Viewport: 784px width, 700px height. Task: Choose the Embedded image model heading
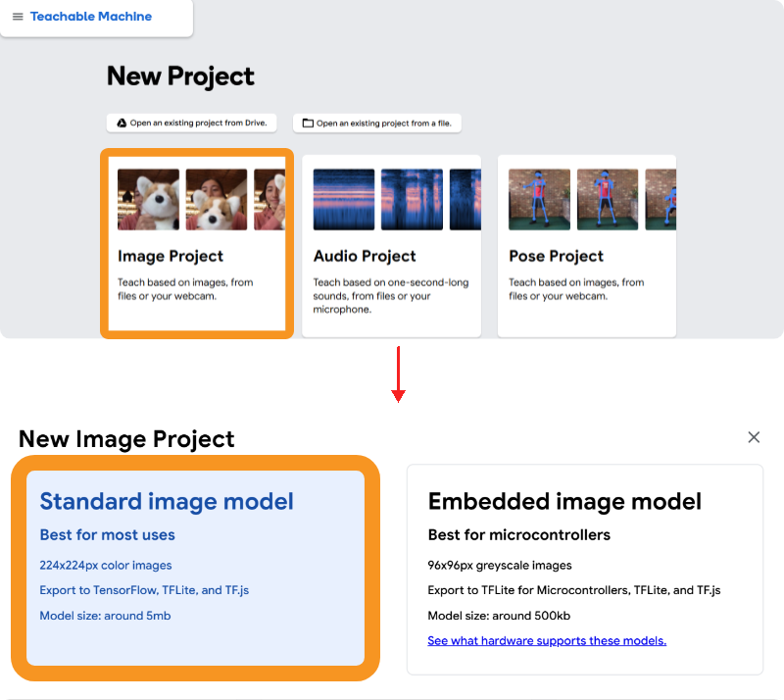point(564,501)
